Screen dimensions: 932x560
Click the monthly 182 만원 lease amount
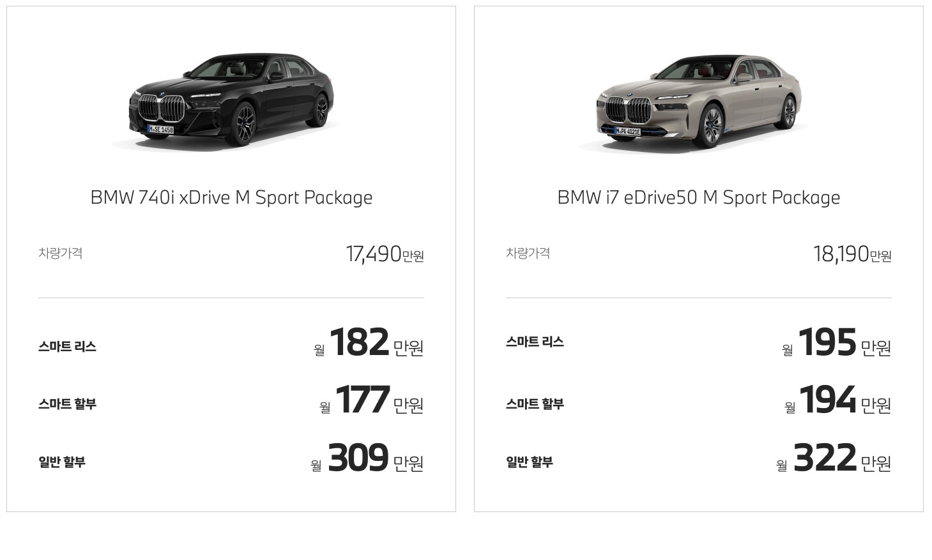click(x=369, y=343)
